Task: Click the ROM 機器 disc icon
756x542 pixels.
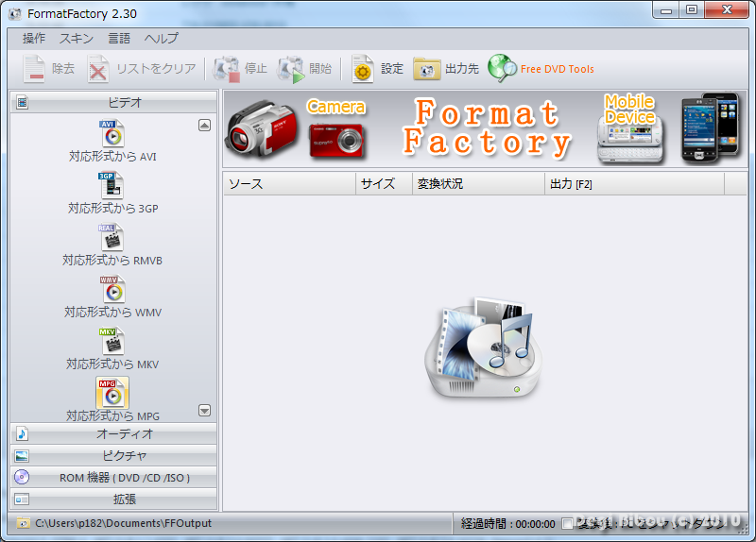Action: click(22, 477)
